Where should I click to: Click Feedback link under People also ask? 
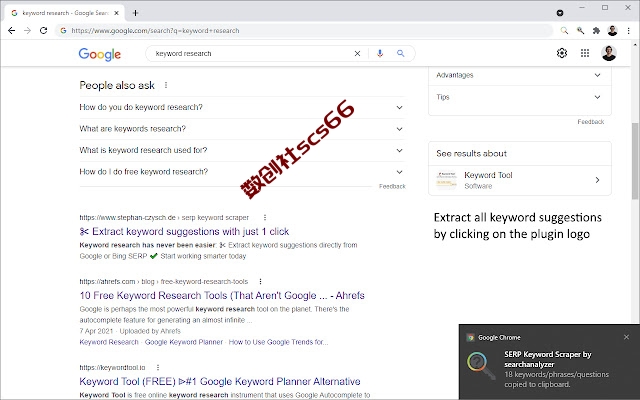point(392,187)
